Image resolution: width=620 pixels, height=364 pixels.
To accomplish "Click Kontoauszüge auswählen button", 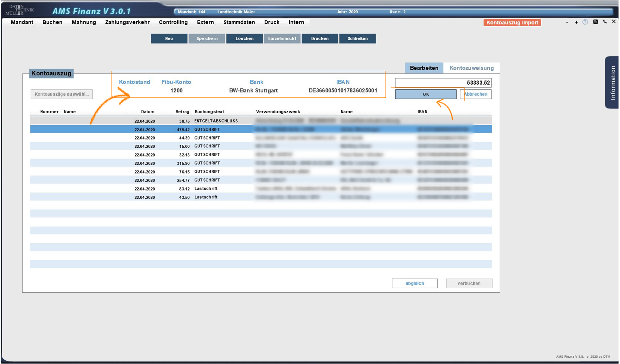I will pos(62,94).
